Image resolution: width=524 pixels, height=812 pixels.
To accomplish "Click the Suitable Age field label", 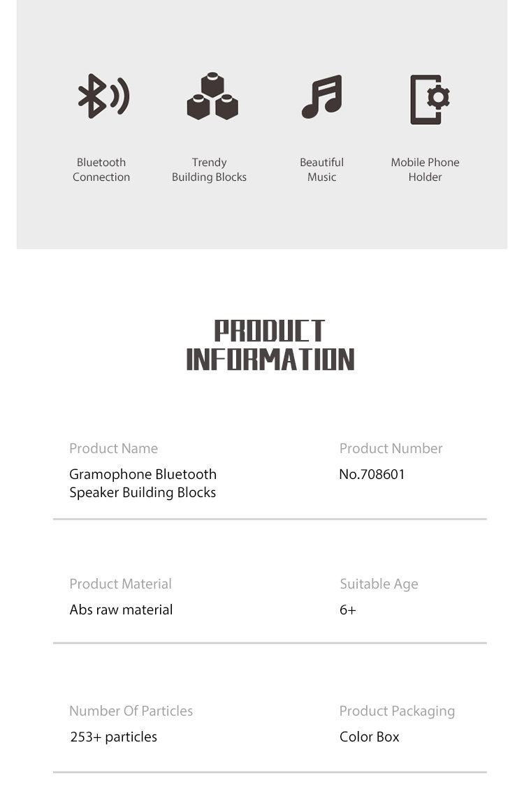I will coord(379,584).
